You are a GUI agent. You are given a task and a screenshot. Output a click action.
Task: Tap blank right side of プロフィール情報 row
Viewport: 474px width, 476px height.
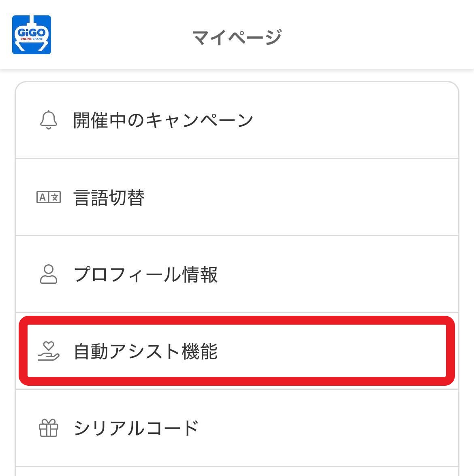point(365,274)
